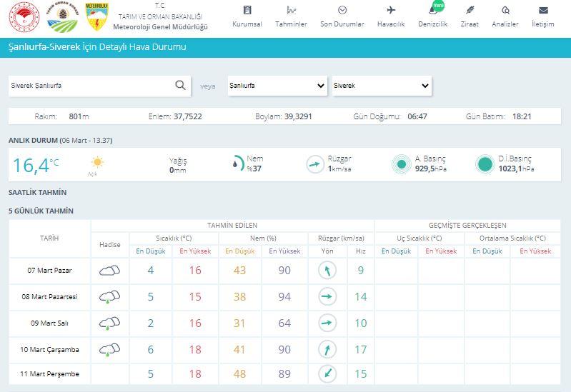Screen dimensions: 571x392
Task: Click the Gün Batımı 18:21 value
Action: (522, 117)
